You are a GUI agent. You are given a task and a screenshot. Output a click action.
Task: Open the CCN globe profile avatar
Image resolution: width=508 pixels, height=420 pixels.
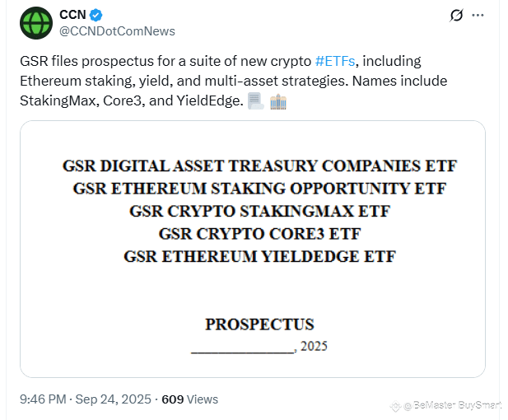click(x=36, y=23)
